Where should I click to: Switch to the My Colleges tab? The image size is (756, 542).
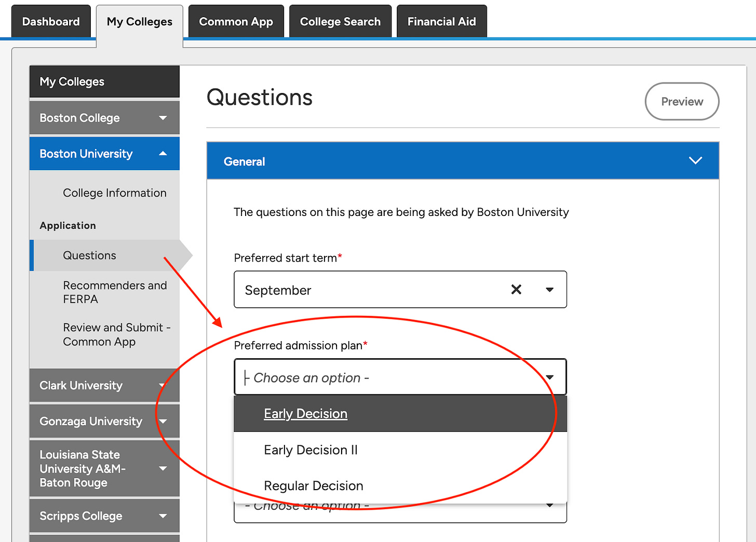tap(139, 22)
